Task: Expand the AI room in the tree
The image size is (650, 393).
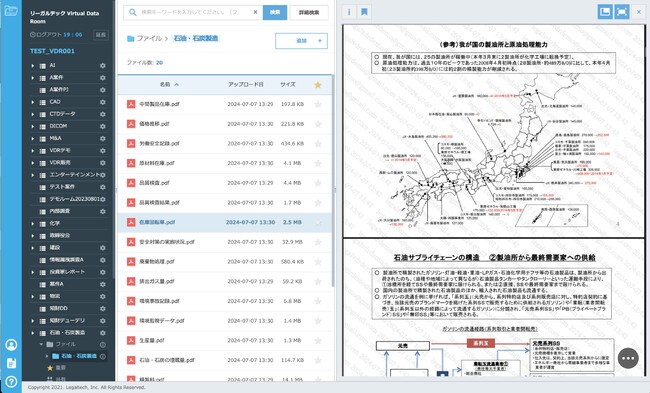Action: [x=33, y=66]
